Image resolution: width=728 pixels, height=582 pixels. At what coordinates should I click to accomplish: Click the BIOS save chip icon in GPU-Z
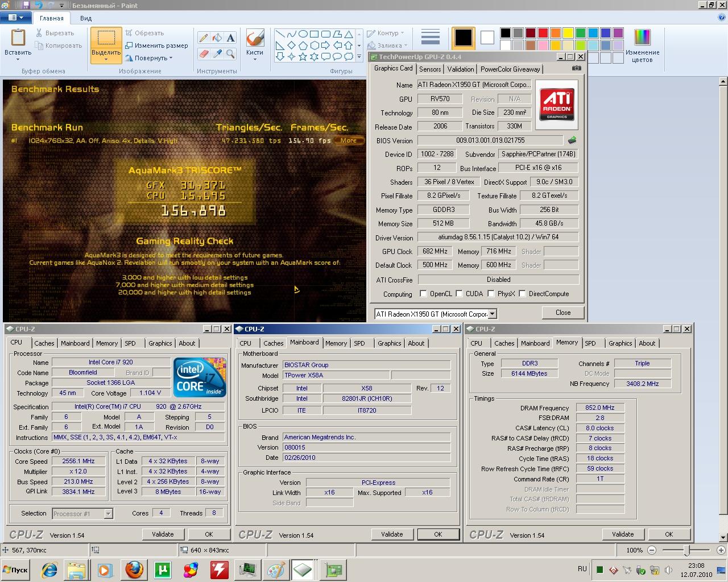[572, 140]
